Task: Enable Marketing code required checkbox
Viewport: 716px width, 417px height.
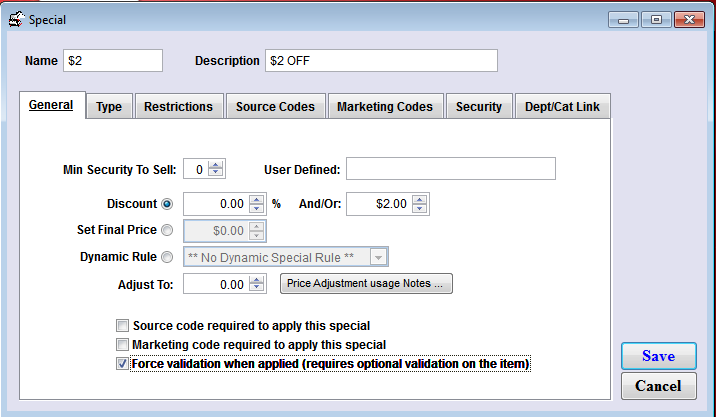Action: point(122,344)
